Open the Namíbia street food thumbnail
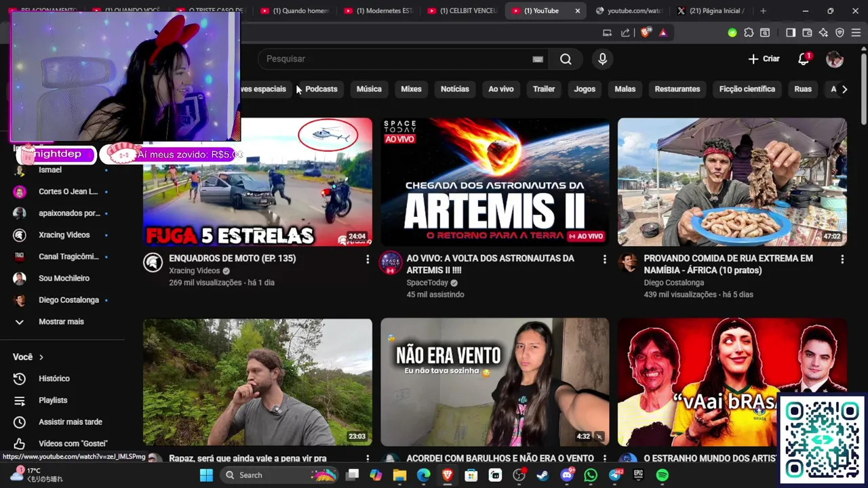This screenshot has width=868, height=488. (x=732, y=182)
